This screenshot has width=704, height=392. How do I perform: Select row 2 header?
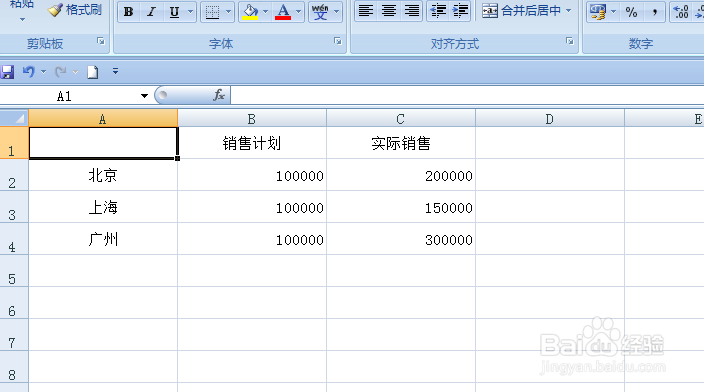pos(13,175)
